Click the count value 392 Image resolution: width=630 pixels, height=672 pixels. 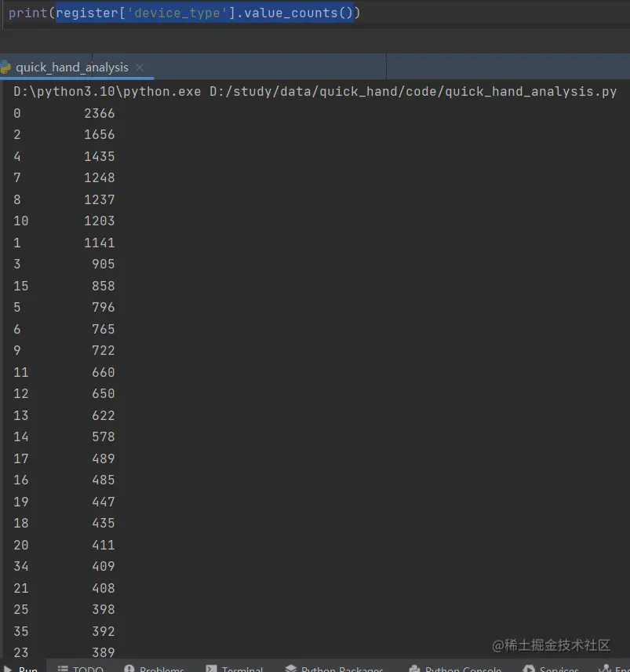coord(104,631)
